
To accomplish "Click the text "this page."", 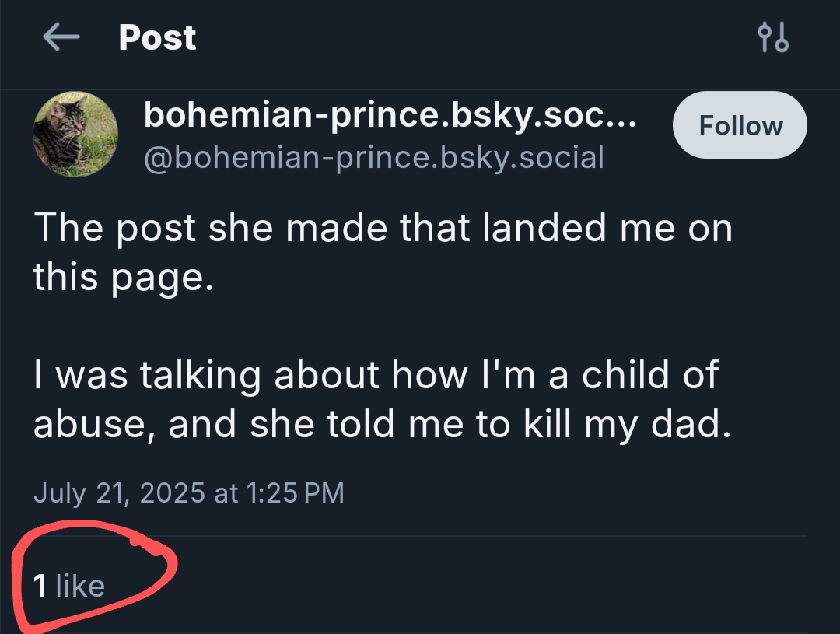I will [122, 278].
